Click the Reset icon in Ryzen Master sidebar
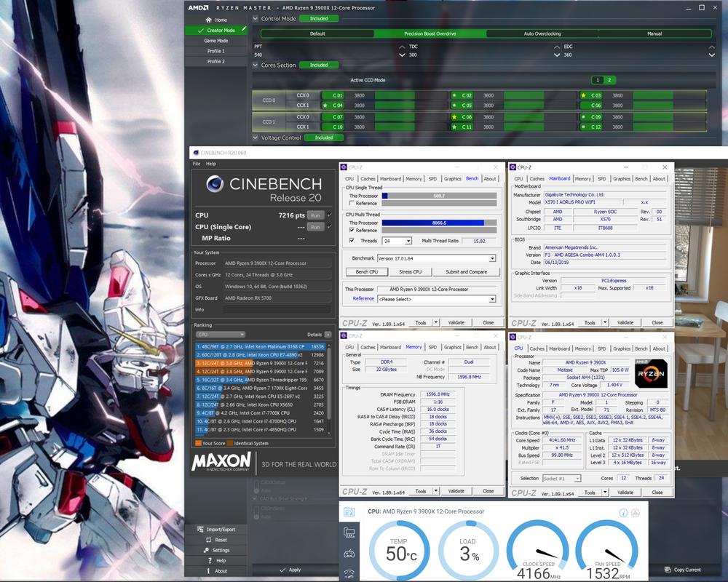The height and width of the screenshot is (582, 728). click(x=208, y=540)
